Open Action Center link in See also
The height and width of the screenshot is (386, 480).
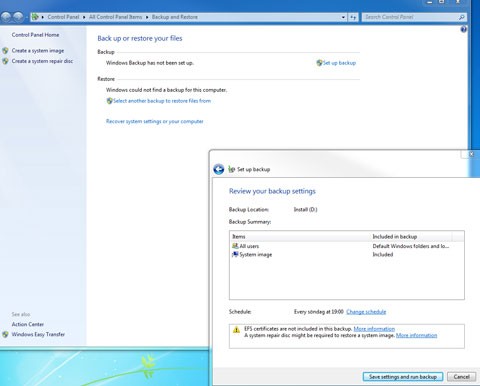(x=28, y=324)
